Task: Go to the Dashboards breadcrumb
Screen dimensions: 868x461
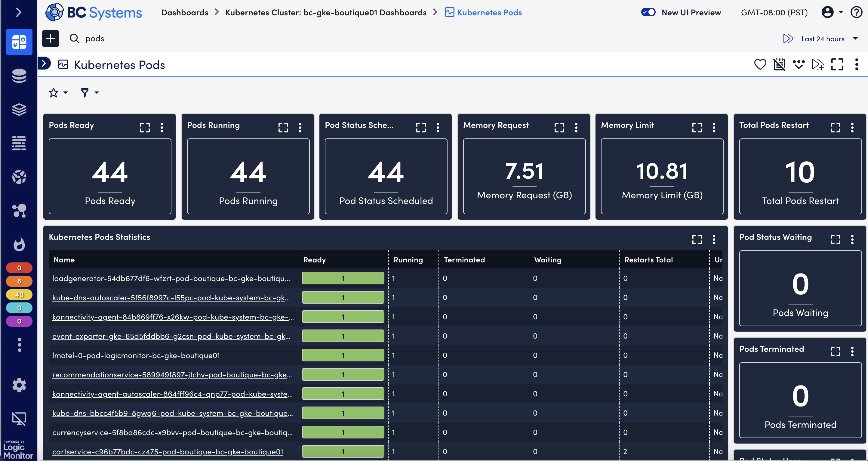Action: coord(185,12)
